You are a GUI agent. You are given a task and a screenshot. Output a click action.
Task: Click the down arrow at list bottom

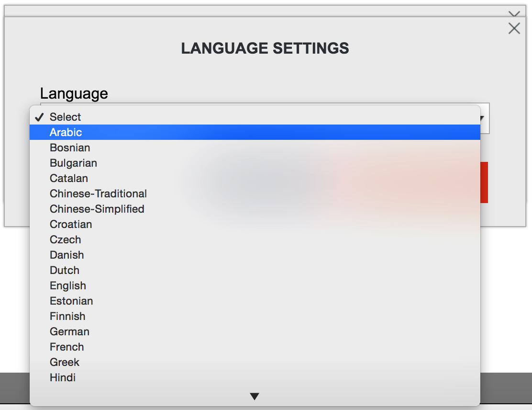255,396
